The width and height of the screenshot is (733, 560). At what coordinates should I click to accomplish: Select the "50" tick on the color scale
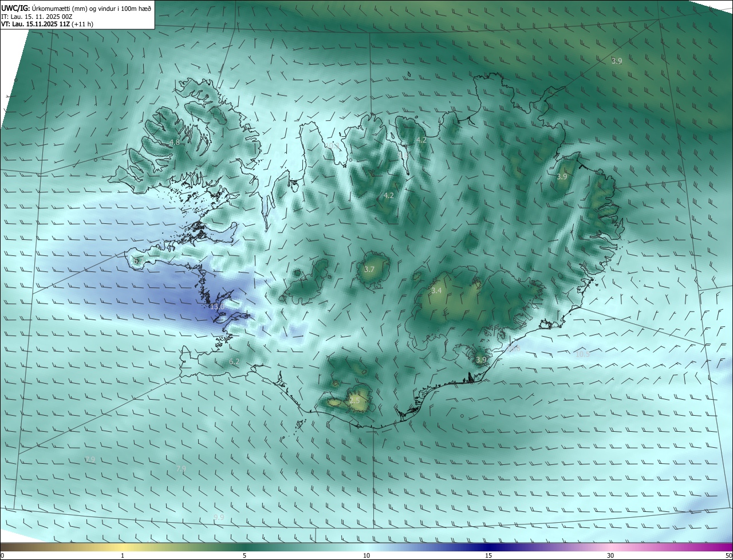tap(728, 555)
